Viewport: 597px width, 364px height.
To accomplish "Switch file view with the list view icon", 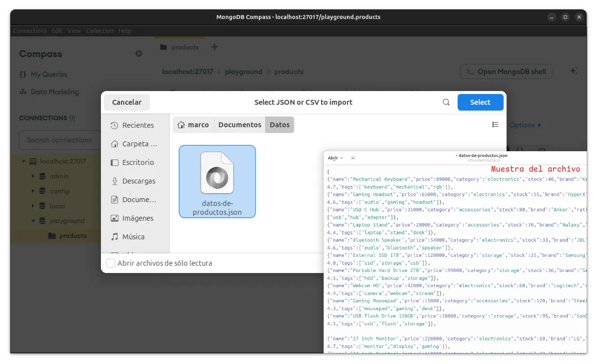I will [495, 125].
